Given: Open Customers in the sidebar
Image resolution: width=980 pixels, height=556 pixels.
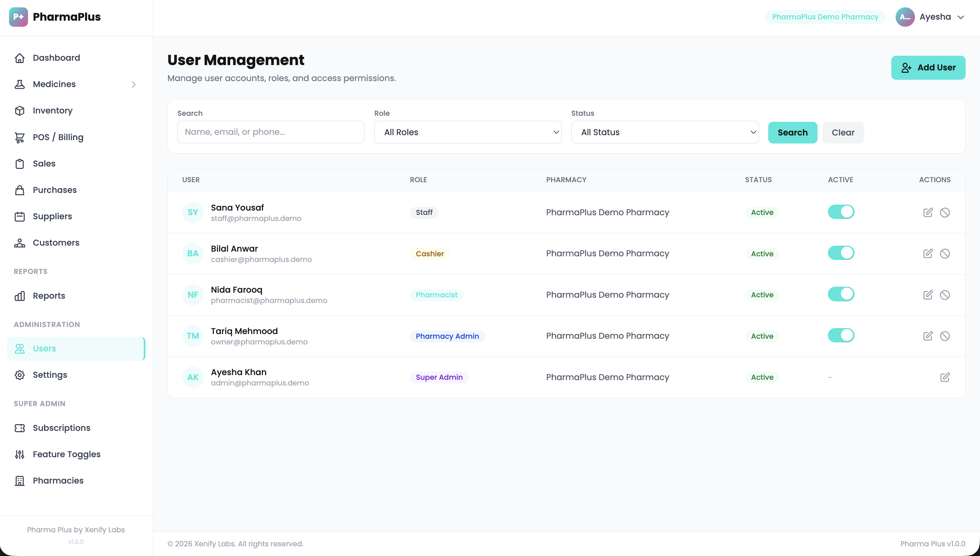Looking at the screenshot, I should (76, 243).
